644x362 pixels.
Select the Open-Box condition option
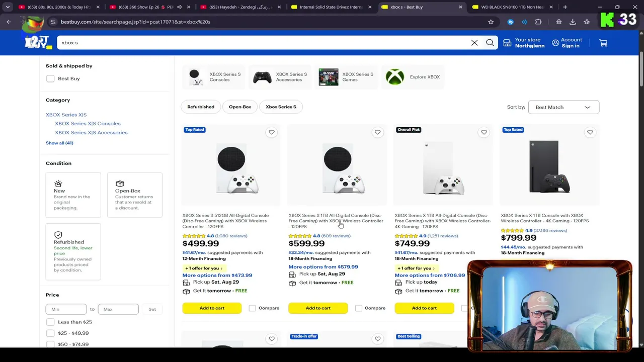pyautogui.click(x=135, y=195)
